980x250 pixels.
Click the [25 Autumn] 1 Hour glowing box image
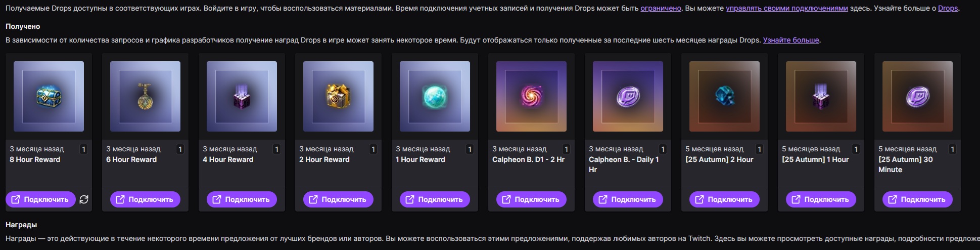821,97
